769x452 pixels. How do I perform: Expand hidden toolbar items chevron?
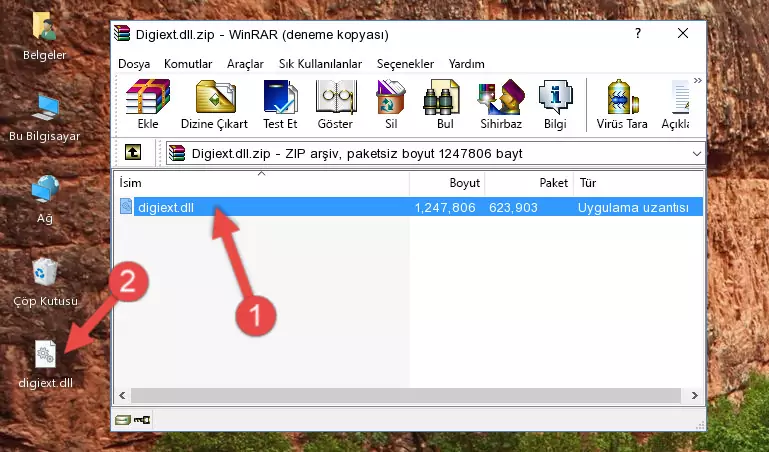(697, 80)
